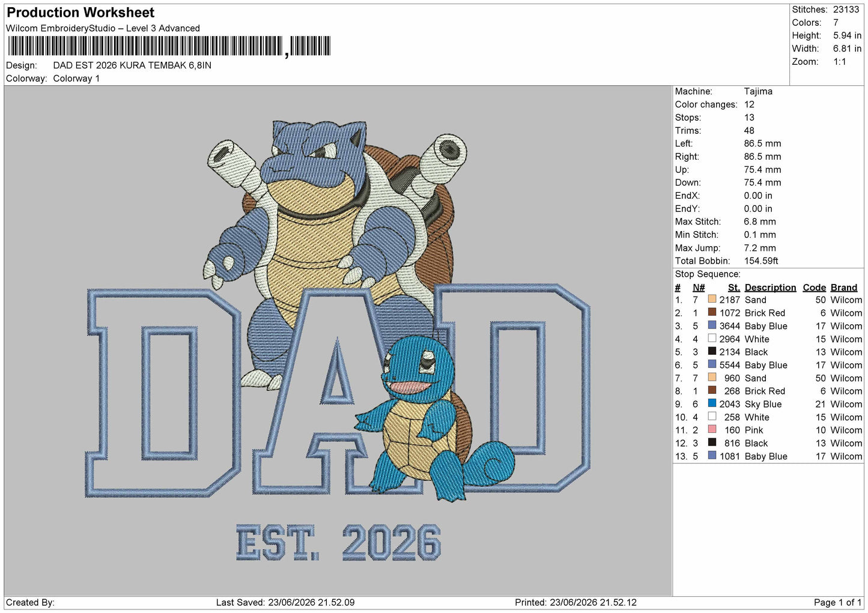868x613 pixels.
Task: Click the barcode at the top of the worksheet
Action: click(169, 46)
